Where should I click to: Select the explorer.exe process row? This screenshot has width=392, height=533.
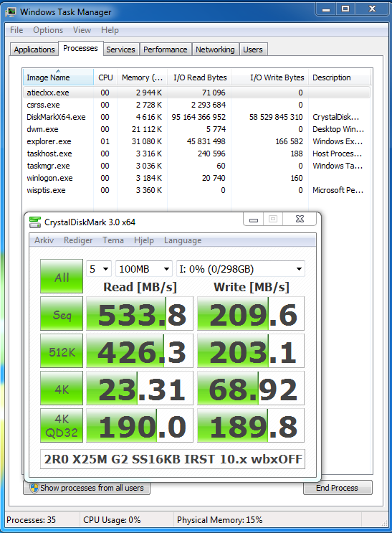pyautogui.click(x=196, y=141)
